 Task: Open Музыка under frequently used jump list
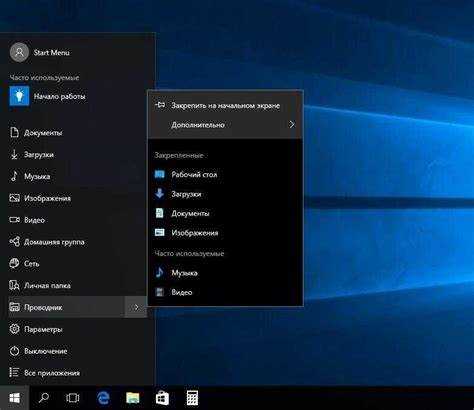pyautogui.click(x=225, y=273)
